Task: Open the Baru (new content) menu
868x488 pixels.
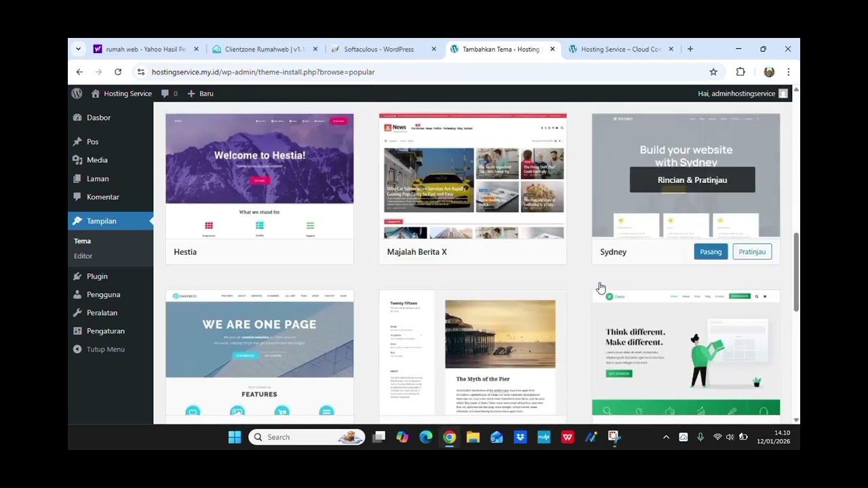Action: [x=200, y=94]
